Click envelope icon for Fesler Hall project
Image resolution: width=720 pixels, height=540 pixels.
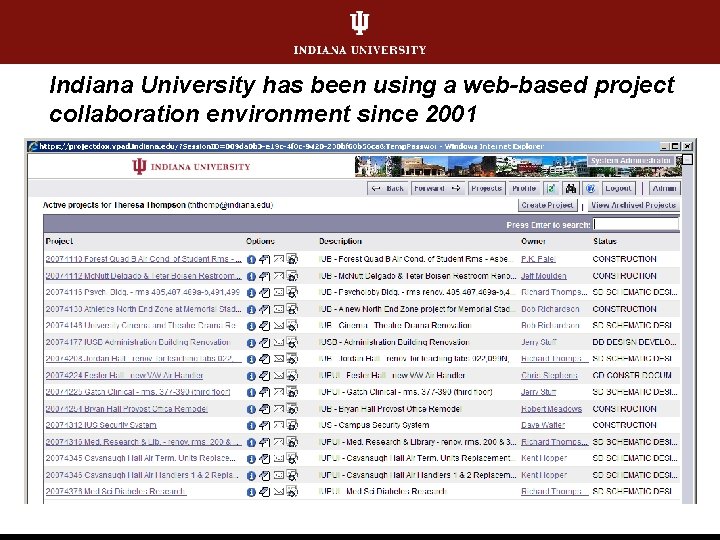point(279,376)
